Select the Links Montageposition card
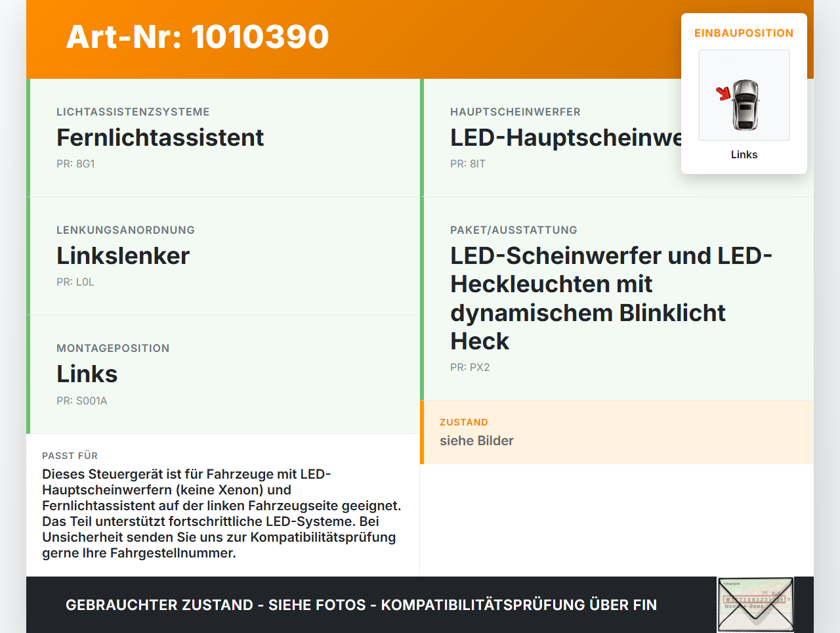840x633 pixels. tap(224, 374)
